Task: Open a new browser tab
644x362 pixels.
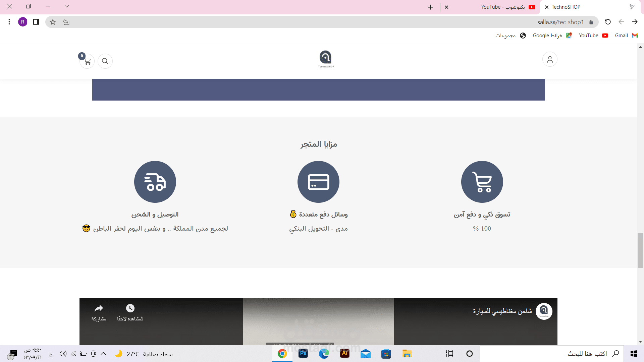Action: click(431, 7)
